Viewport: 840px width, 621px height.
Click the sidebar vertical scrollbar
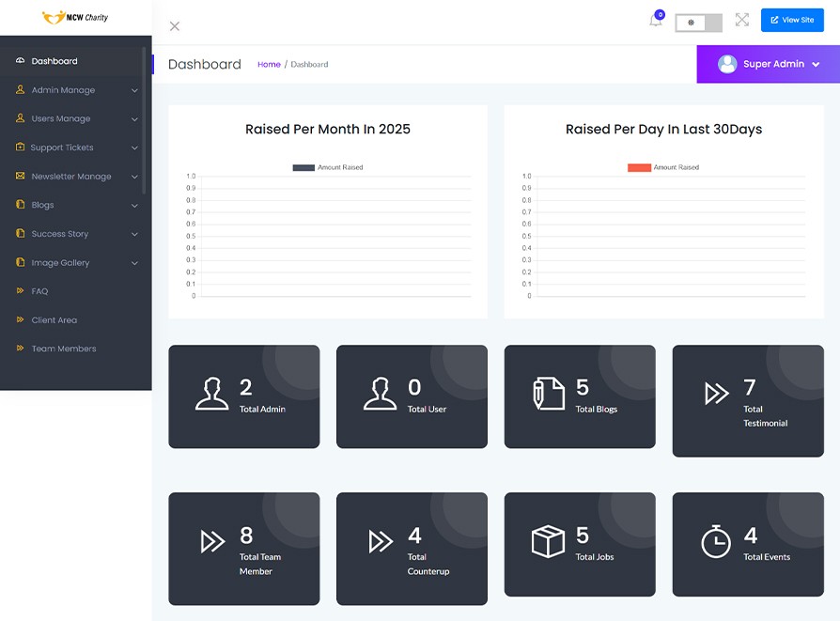tap(144, 122)
